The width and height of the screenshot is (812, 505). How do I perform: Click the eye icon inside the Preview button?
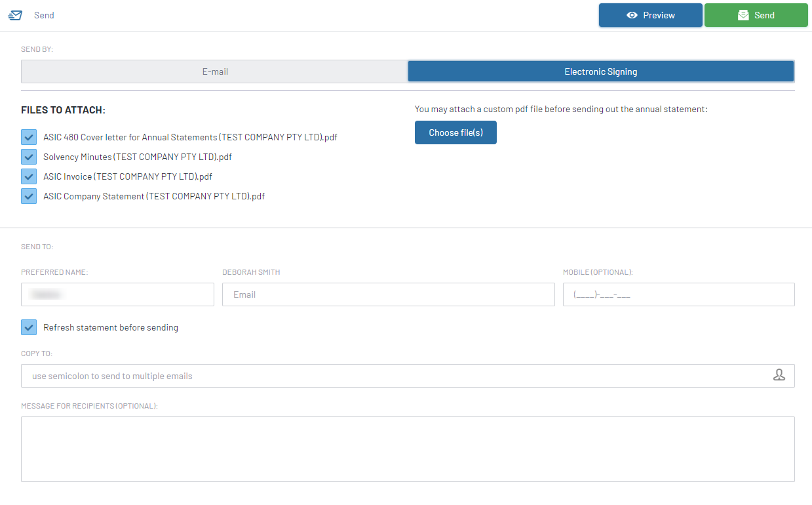click(632, 14)
